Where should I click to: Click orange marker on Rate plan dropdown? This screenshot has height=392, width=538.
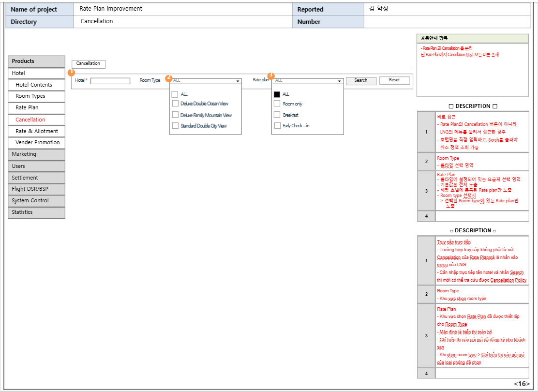pos(271,76)
